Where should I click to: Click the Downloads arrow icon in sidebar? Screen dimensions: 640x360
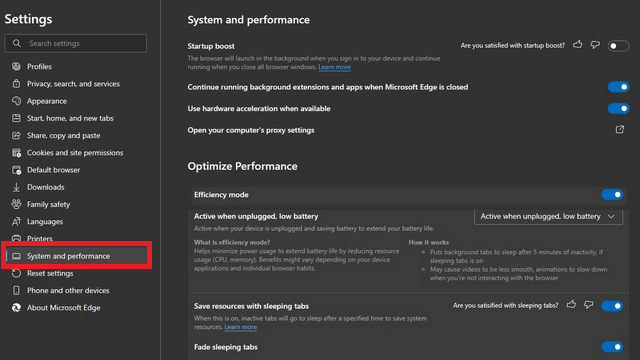[x=16, y=187]
